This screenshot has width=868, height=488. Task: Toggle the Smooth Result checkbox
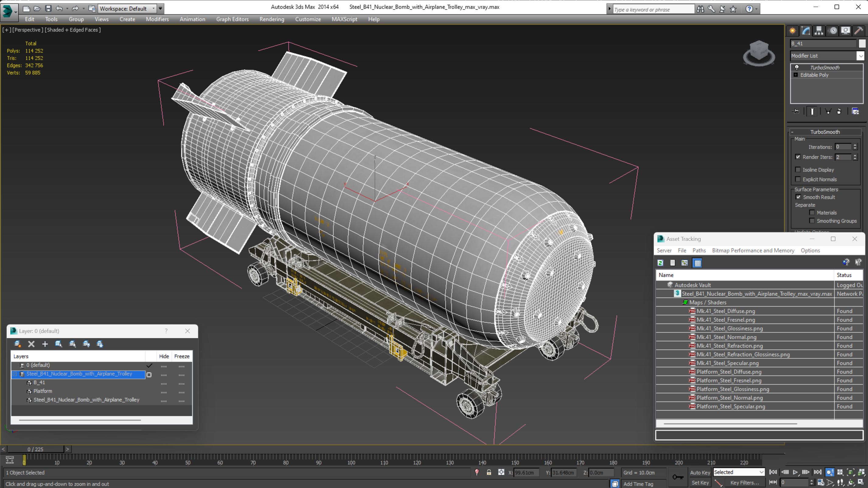point(798,197)
